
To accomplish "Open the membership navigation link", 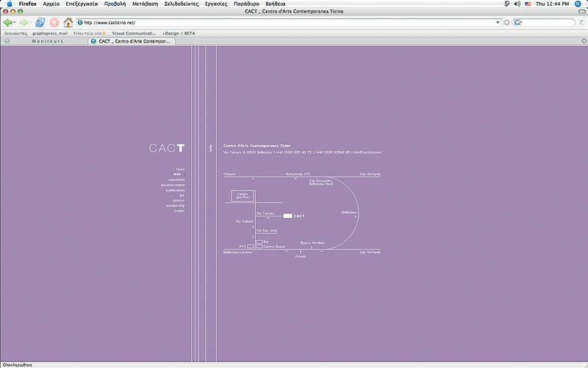I will [175, 206].
